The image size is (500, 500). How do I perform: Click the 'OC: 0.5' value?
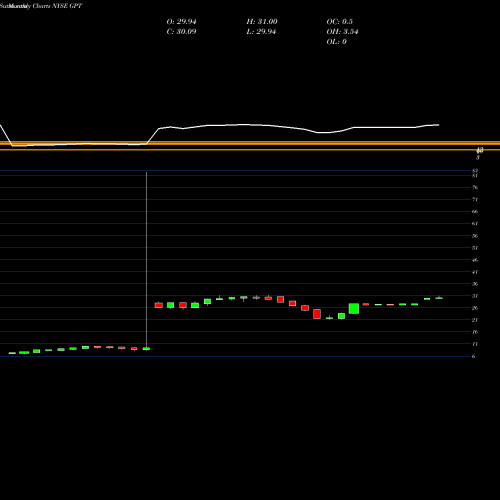coord(339,22)
